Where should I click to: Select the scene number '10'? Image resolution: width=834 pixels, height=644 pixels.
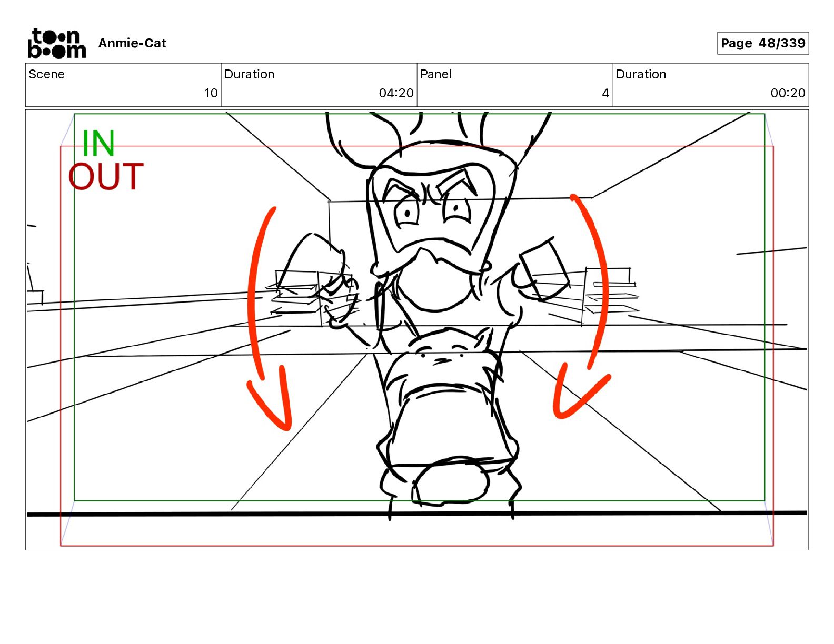211,93
